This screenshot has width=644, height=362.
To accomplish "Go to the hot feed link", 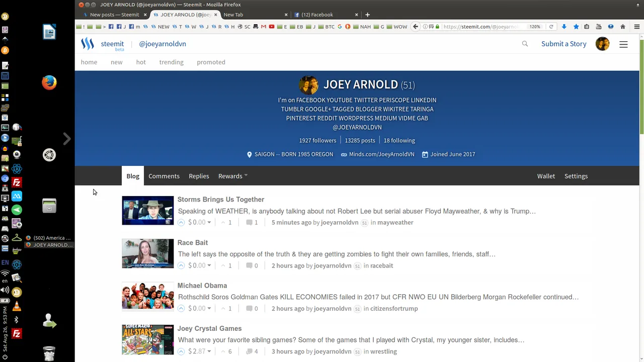I will [x=141, y=62].
